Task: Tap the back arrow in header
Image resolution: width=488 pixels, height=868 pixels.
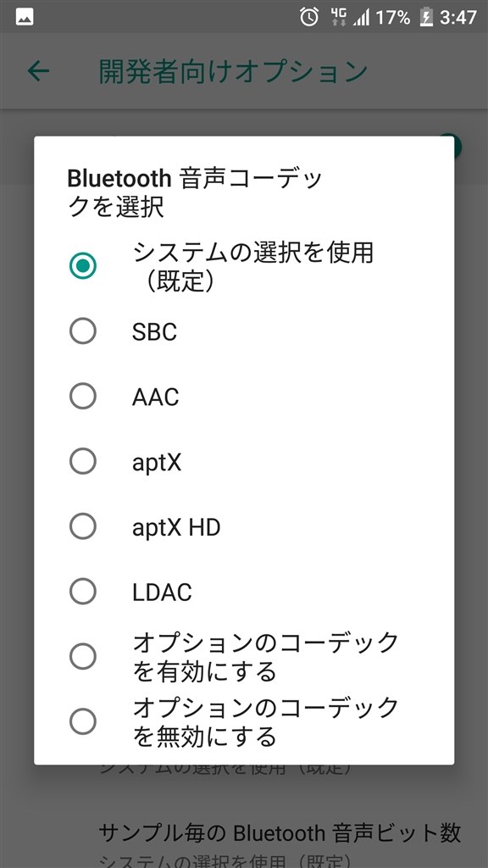Action: tap(39, 71)
